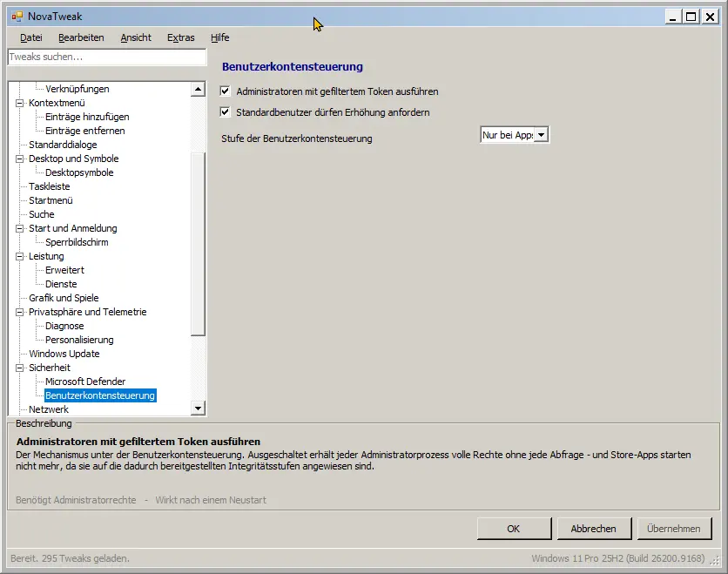Select Desktopsymbole tree item
This screenshot has width=728, height=574.
79,172
